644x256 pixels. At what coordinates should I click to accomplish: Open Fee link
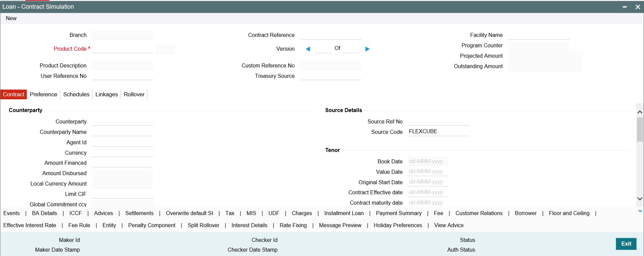tap(438, 213)
